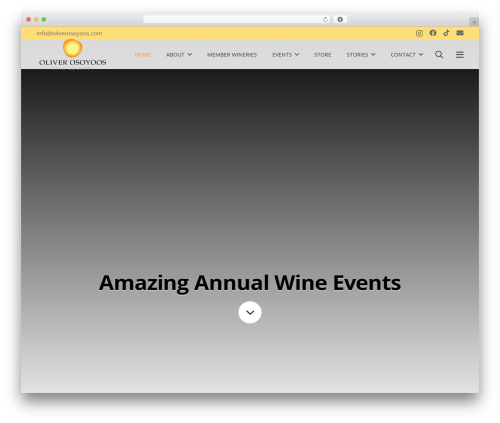Open a new browser tab with plus
Viewport: 500px width, 423px height.
[474, 22]
